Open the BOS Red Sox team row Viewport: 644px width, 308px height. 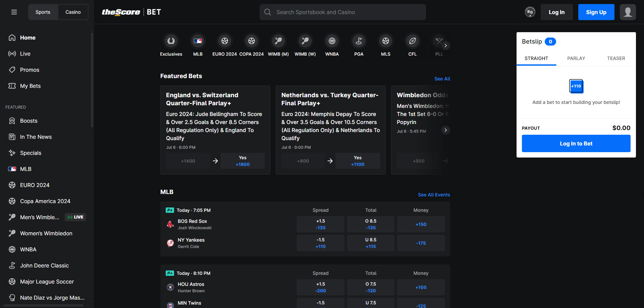(x=230, y=224)
